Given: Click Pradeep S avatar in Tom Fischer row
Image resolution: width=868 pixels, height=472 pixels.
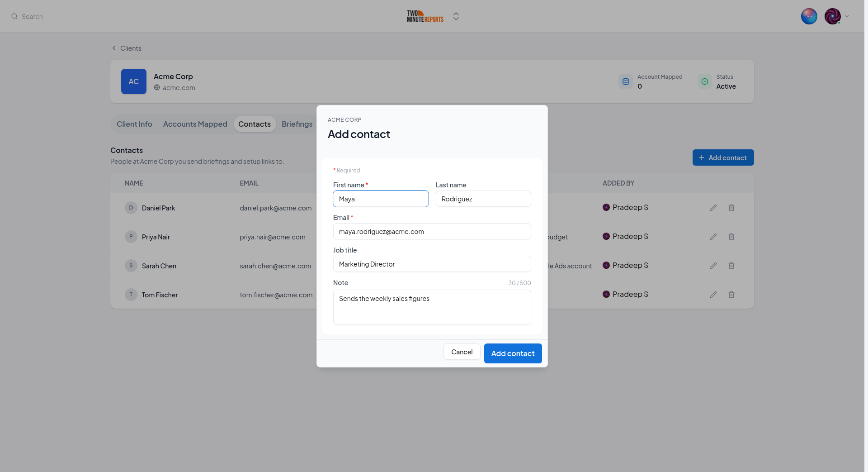Looking at the screenshot, I should point(606,294).
